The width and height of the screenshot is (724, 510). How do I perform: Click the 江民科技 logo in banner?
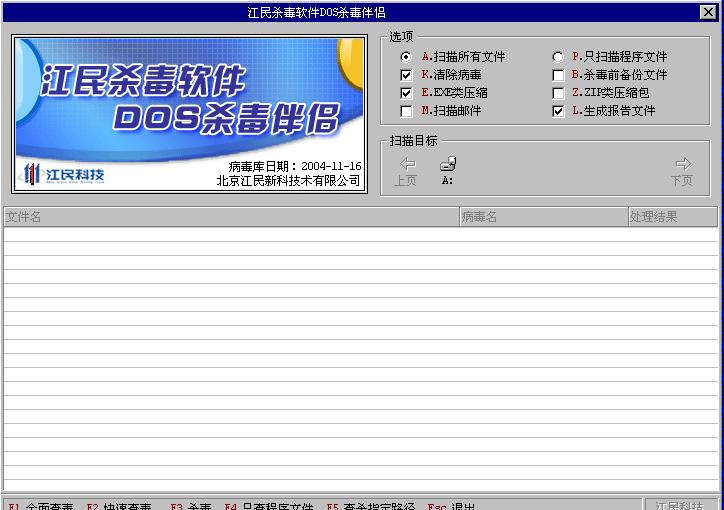click(63, 174)
